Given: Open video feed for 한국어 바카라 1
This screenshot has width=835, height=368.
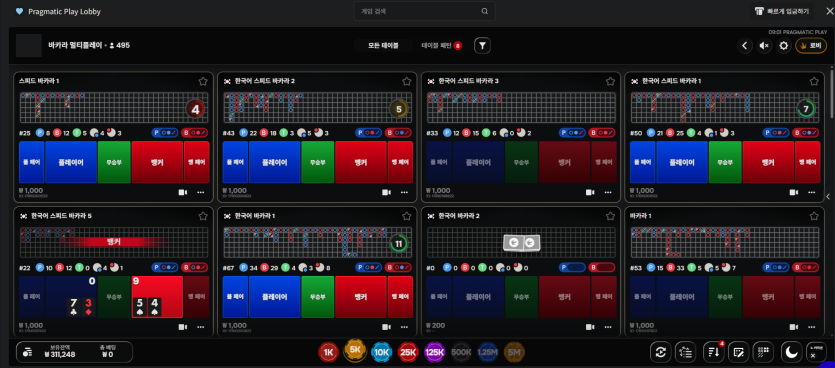Looking at the screenshot, I should tap(387, 327).
